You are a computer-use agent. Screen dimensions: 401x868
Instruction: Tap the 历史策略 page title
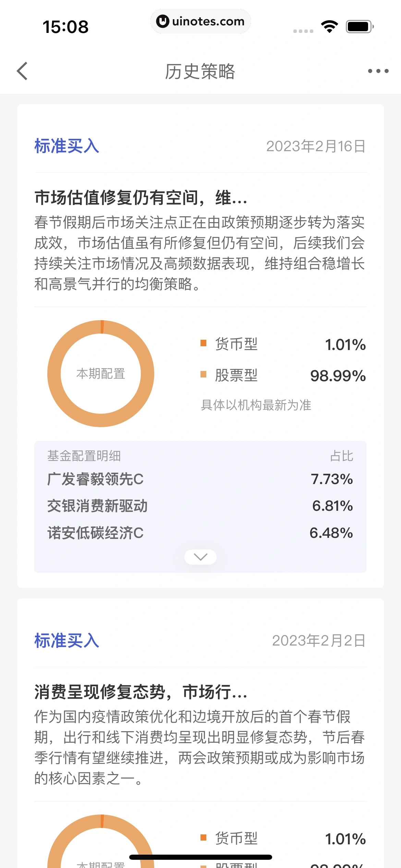click(200, 71)
